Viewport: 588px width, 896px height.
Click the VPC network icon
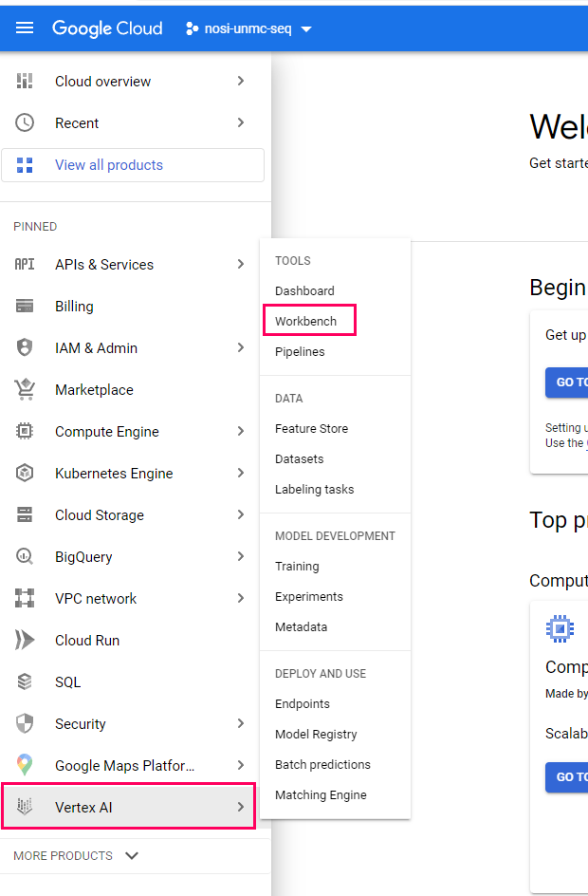tap(25, 598)
